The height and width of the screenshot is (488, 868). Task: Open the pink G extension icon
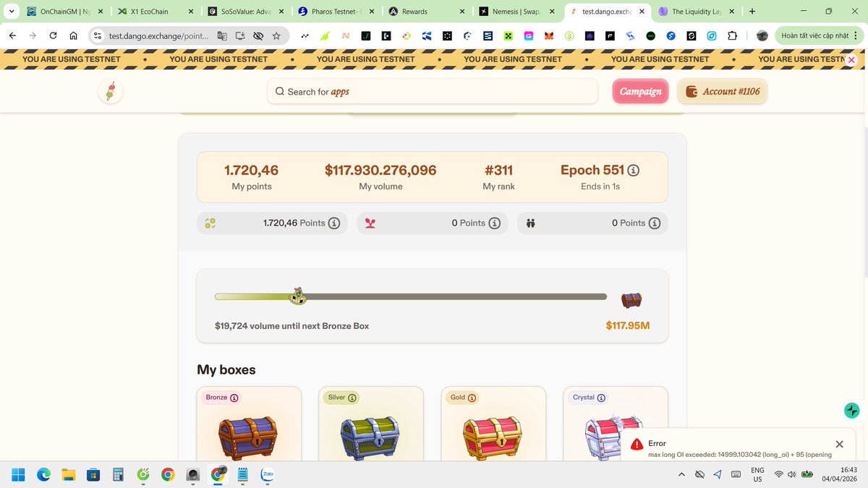coord(529,36)
